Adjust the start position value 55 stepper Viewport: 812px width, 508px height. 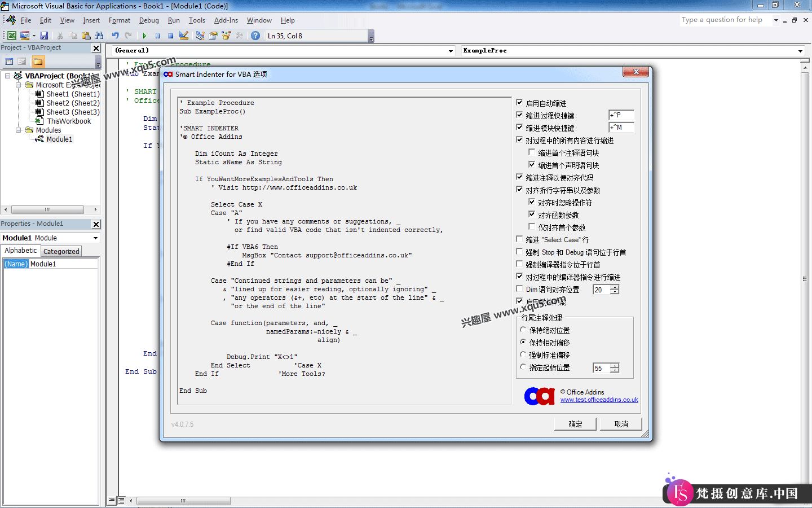(x=615, y=368)
